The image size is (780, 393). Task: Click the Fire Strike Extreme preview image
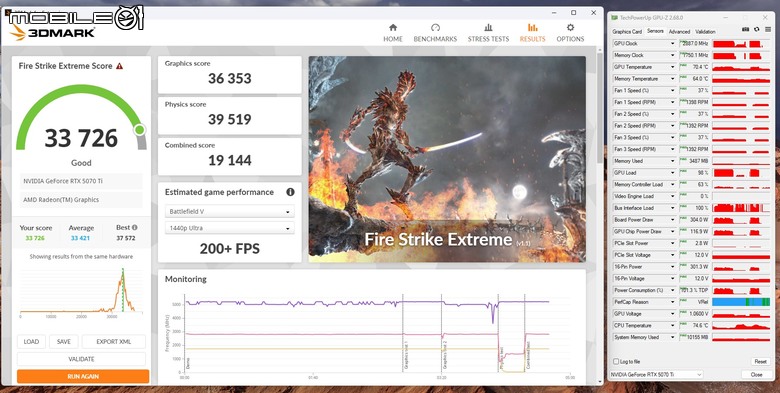tap(447, 159)
